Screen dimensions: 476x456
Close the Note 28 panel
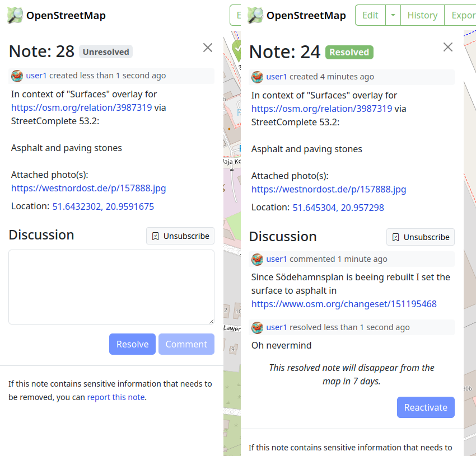click(x=208, y=48)
